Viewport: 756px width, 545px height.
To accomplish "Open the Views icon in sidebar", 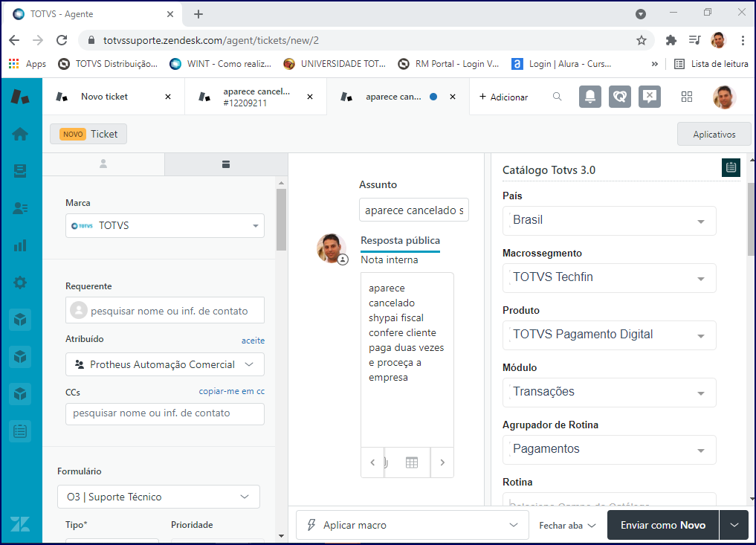I will click(20, 171).
